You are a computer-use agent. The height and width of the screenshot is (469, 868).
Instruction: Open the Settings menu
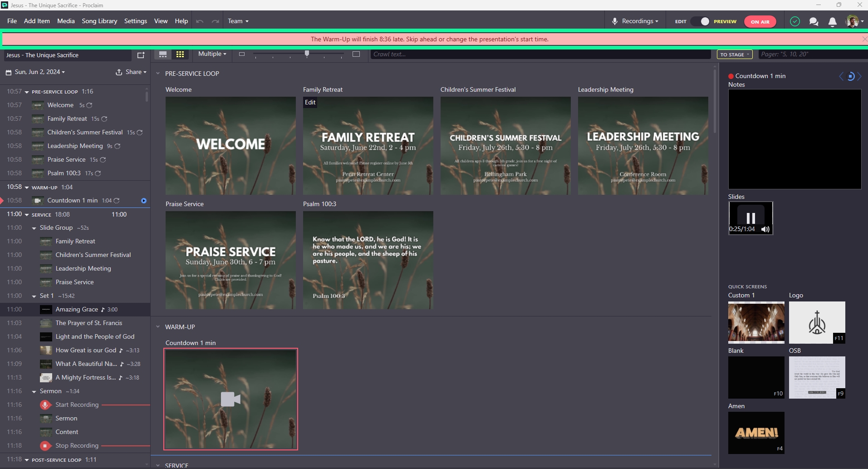point(136,21)
